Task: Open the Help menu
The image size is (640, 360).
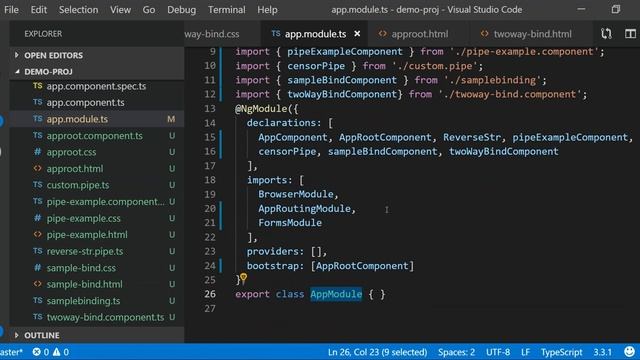Action: tap(267, 9)
